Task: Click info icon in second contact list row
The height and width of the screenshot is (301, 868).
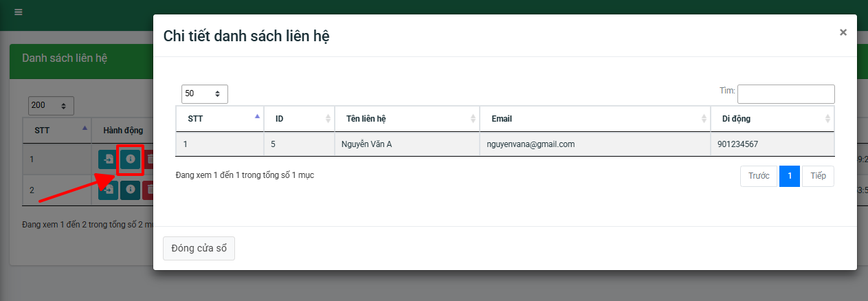Action: pos(130,190)
